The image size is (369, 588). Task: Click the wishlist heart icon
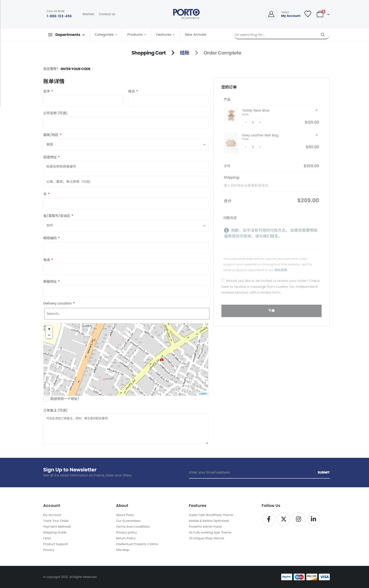308,14
